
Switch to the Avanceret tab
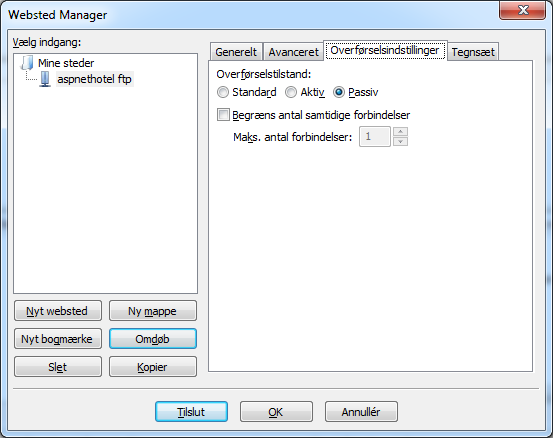pyautogui.click(x=293, y=52)
